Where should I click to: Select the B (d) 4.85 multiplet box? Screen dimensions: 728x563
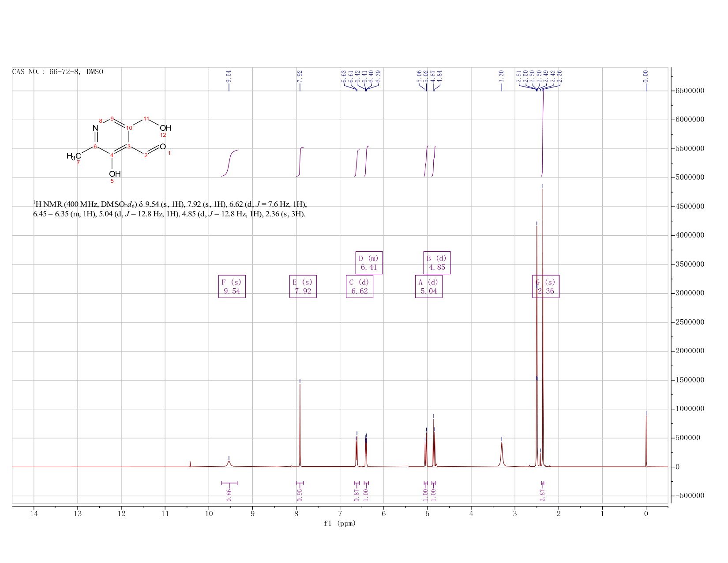[437, 263]
